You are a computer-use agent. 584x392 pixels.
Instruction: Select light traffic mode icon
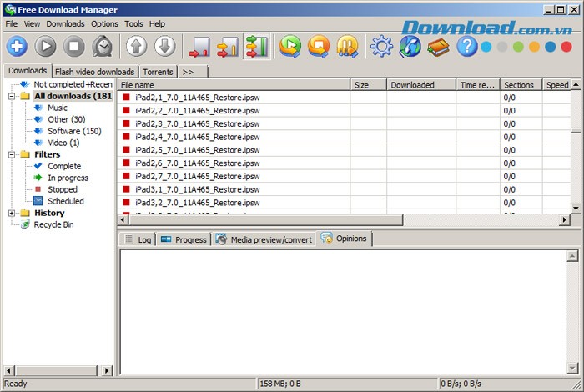pos(199,48)
